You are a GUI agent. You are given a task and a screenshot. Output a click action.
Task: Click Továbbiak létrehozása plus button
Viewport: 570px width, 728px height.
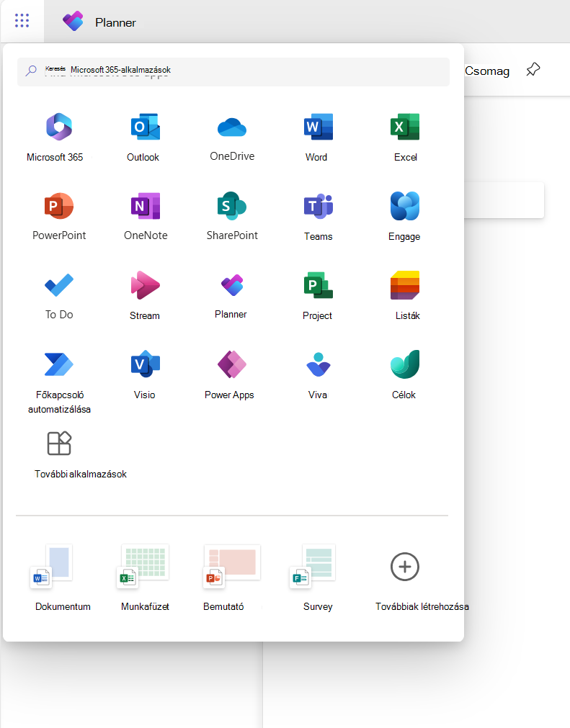click(405, 567)
